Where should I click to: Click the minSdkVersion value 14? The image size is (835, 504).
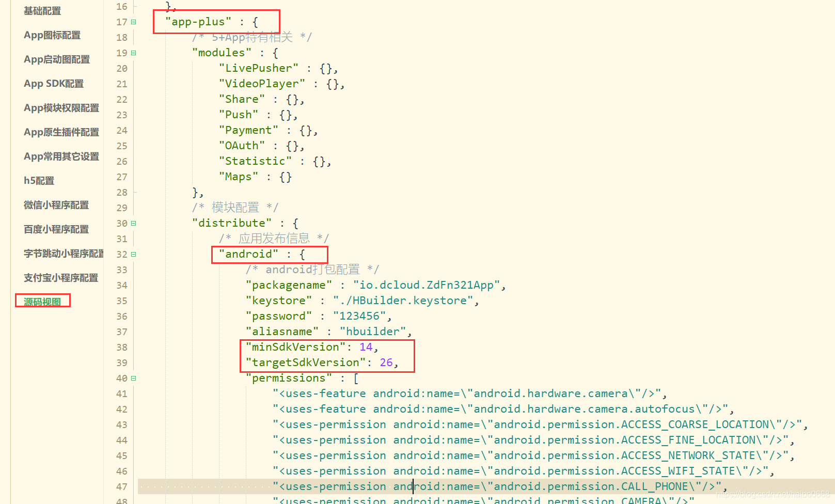pos(366,347)
